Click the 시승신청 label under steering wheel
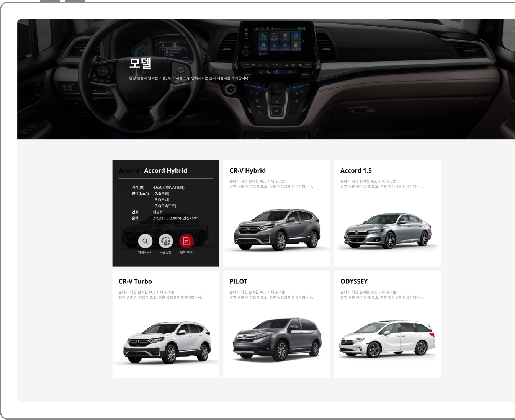 coord(166,253)
